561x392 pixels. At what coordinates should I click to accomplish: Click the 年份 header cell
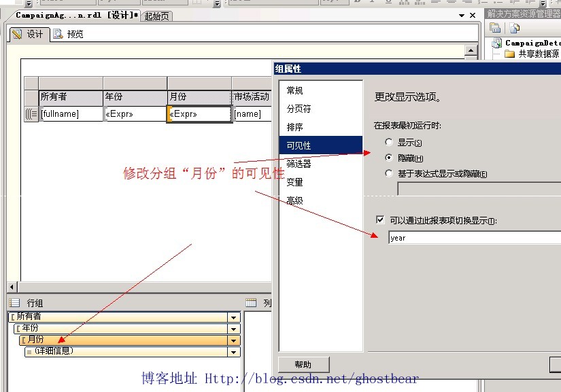pyautogui.click(x=135, y=97)
